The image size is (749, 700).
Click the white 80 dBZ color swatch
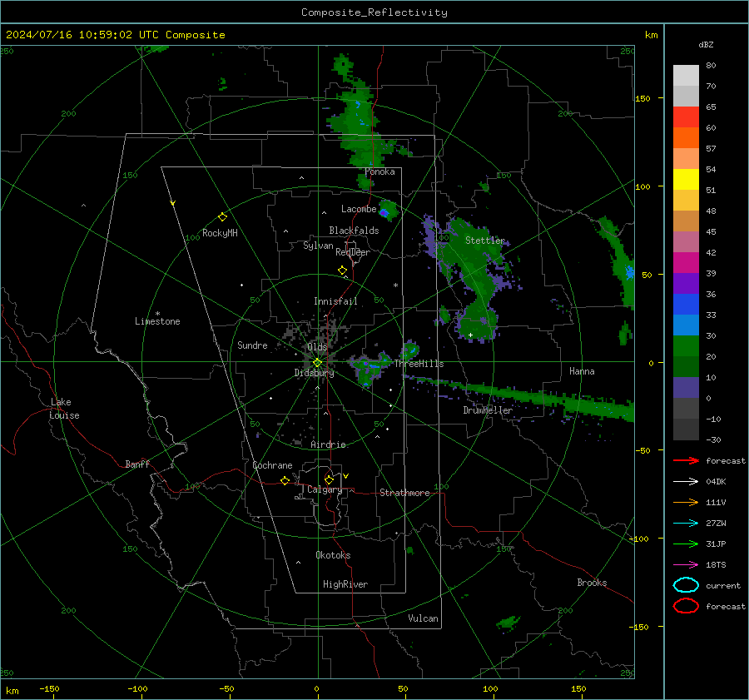point(686,75)
